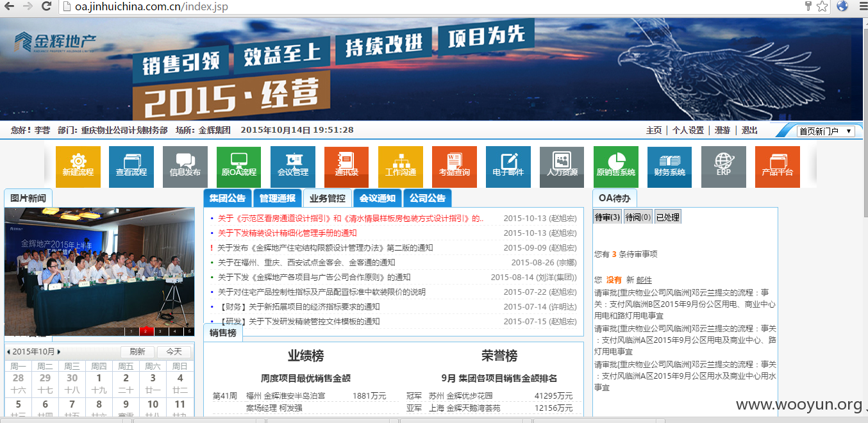Open the 原OA流程 tile

pyautogui.click(x=239, y=167)
